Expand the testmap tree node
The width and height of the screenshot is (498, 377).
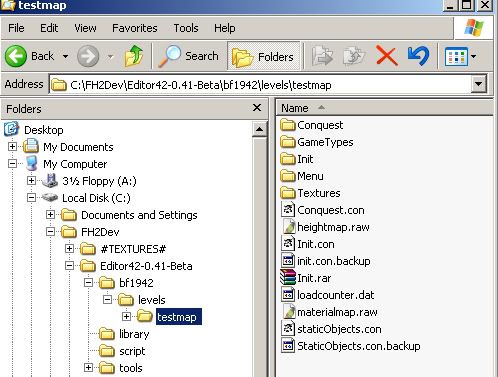(x=126, y=316)
